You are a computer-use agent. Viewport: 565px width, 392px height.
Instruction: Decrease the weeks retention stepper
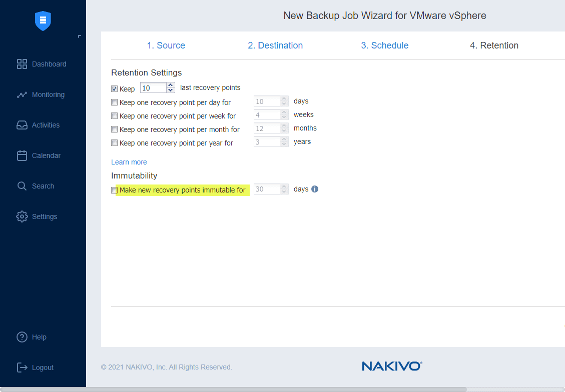click(x=284, y=117)
